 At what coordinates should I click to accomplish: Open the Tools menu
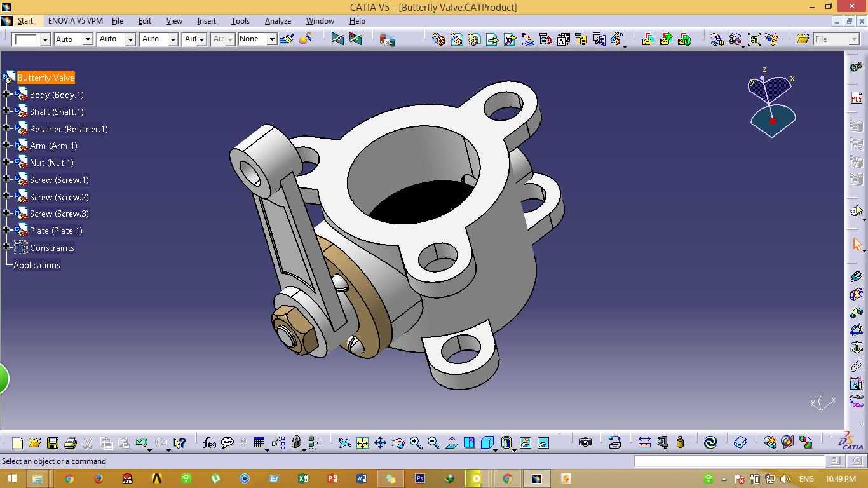240,21
